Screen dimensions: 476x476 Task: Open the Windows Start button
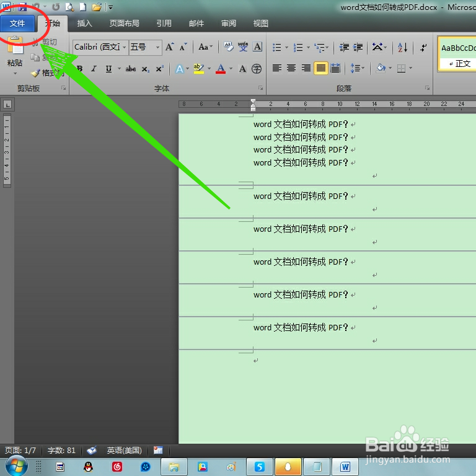point(15,466)
